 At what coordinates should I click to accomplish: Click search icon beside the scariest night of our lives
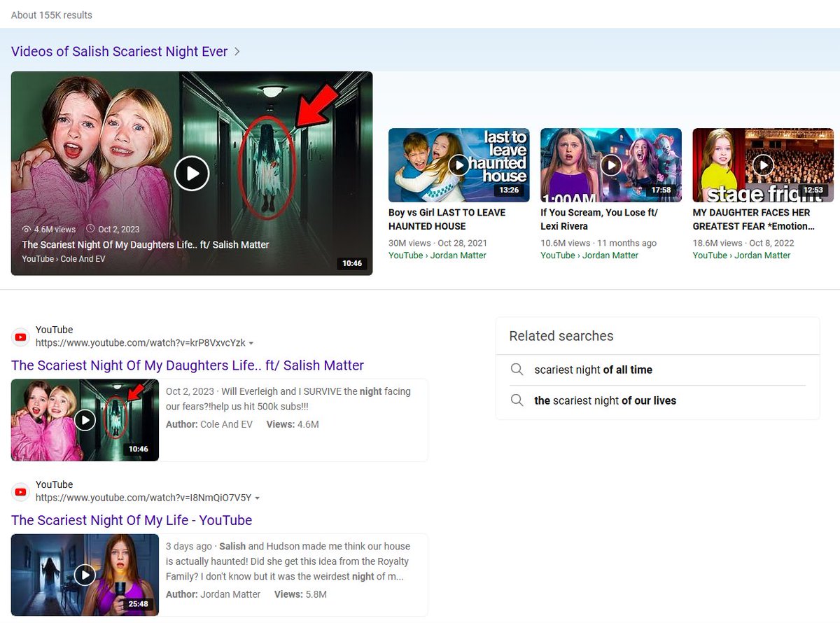click(x=517, y=400)
